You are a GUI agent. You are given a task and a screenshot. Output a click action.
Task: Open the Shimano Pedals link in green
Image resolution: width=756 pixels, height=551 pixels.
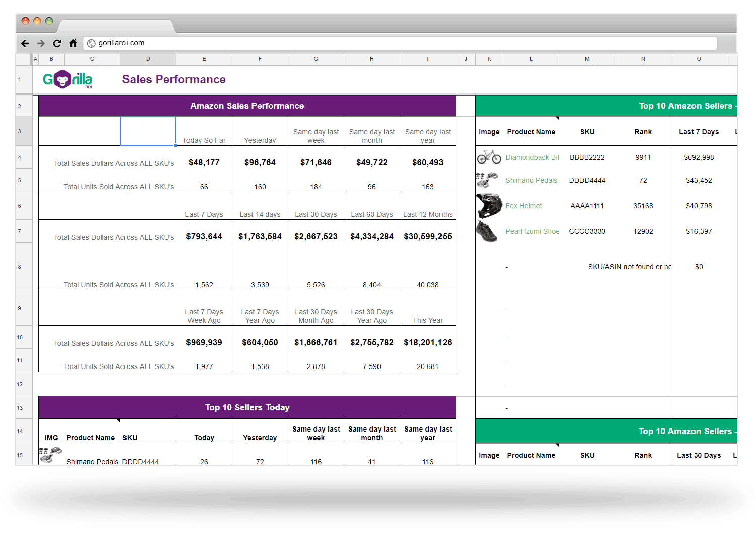click(531, 180)
